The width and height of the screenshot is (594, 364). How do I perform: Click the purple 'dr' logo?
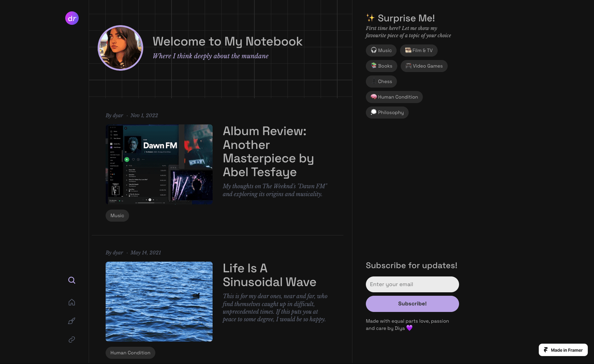click(72, 18)
